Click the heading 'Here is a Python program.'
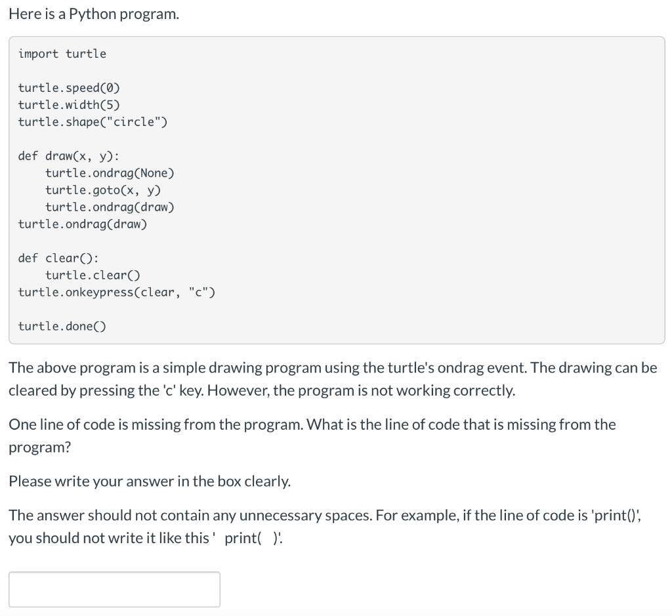Viewport: 672px width, 616px height. pos(94,14)
